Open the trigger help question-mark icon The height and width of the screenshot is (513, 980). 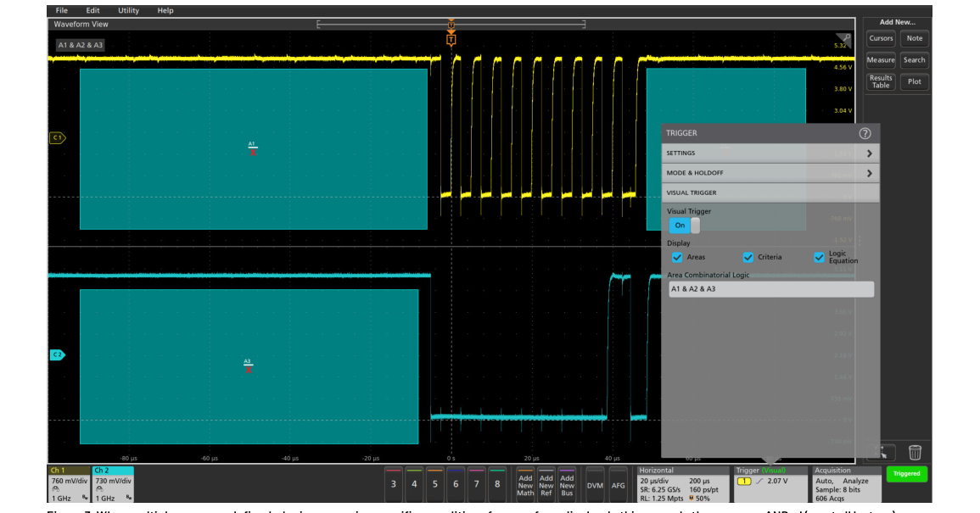pyautogui.click(x=865, y=133)
